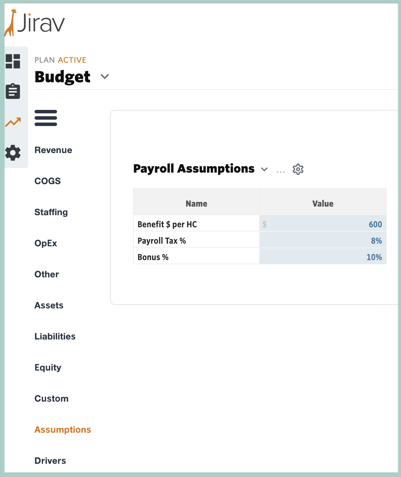
Task: Select OpEx in the side menu
Action: pos(46,243)
